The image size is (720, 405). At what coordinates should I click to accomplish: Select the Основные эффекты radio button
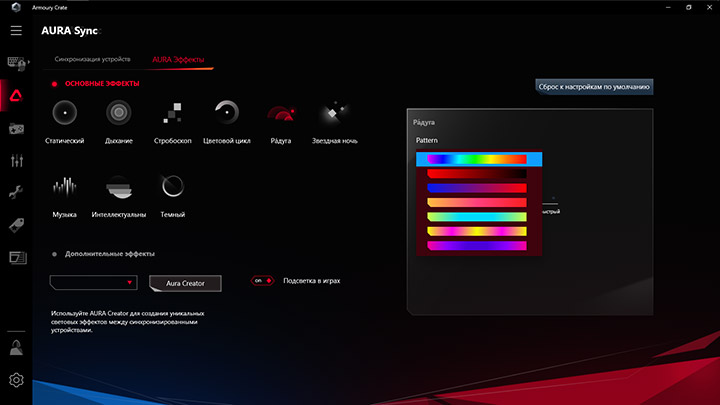[55, 84]
